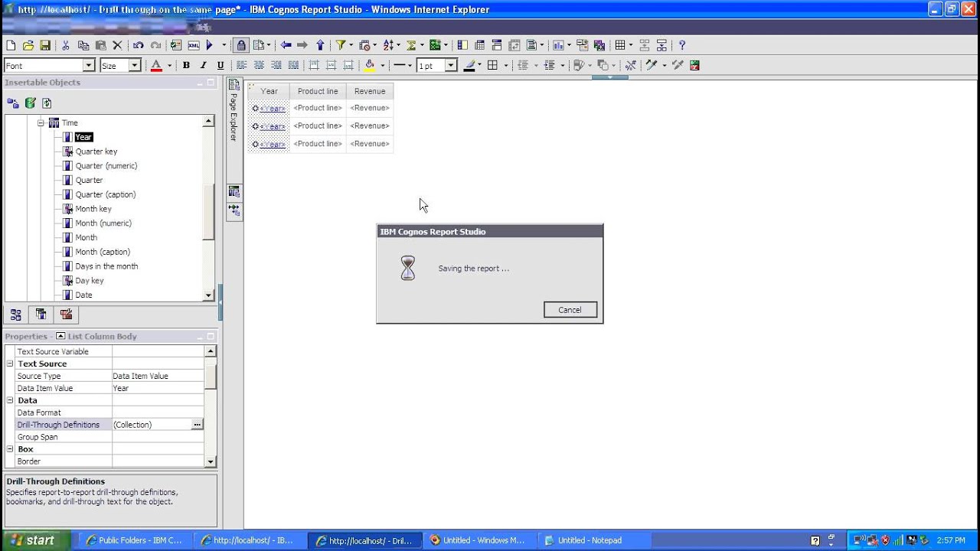Toggle right text alignment
Image resolution: width=980 pixels, height=551 pixels.
click(x=276, y=65)
